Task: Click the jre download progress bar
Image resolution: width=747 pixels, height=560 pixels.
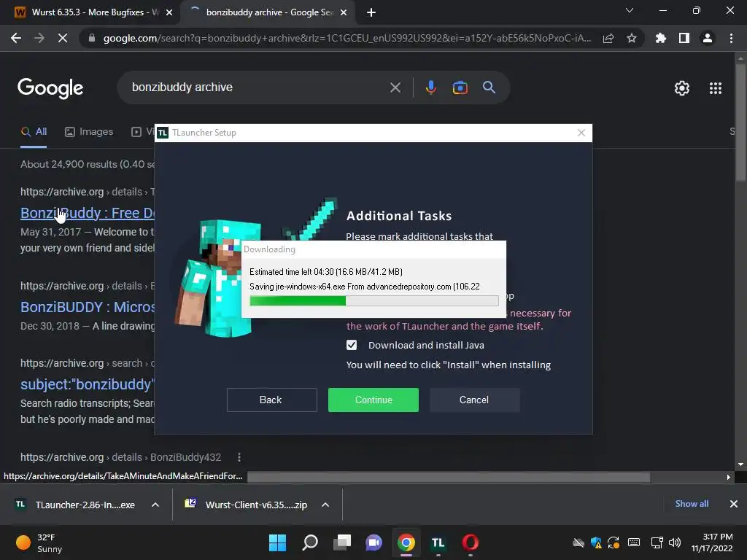Action: 374,300
